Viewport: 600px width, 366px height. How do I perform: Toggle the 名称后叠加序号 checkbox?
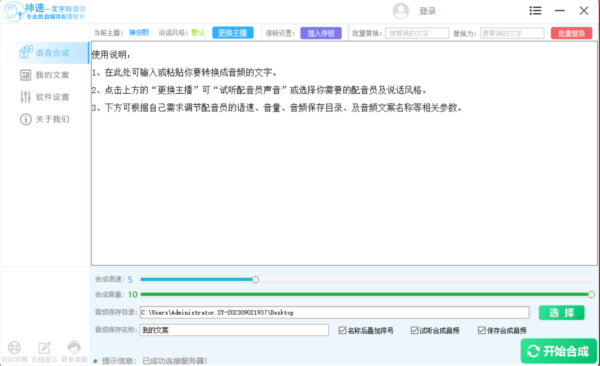[342, 330]
